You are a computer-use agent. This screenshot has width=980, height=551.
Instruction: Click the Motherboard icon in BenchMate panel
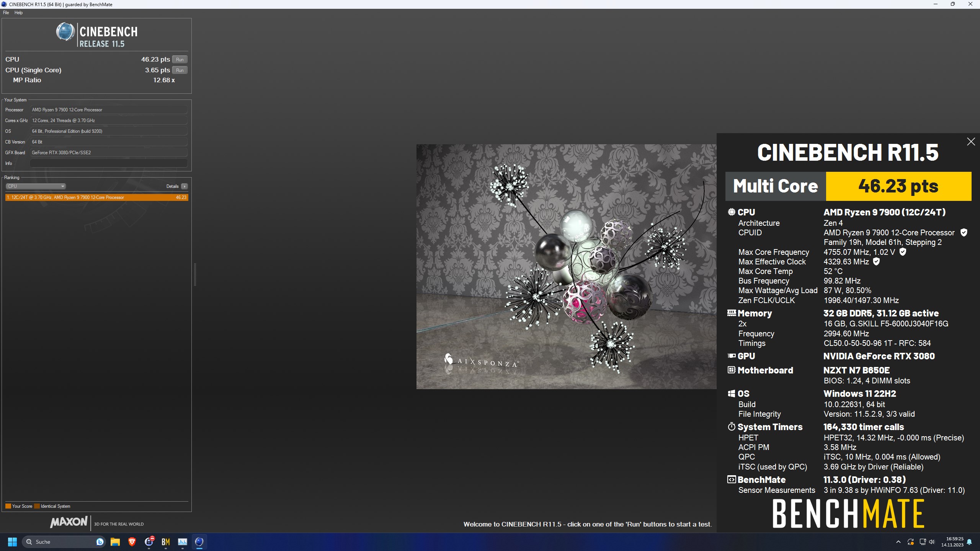click(732, 370)
